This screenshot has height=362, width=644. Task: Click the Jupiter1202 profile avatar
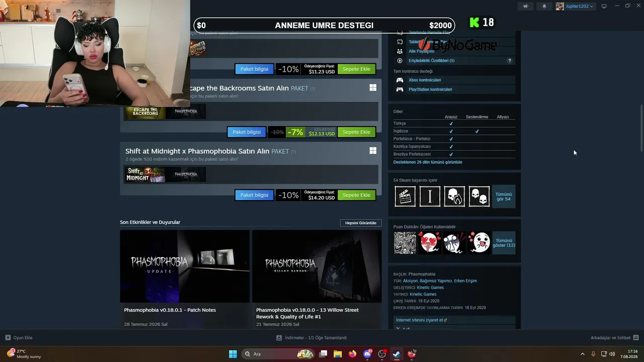[x=559, y=7]
